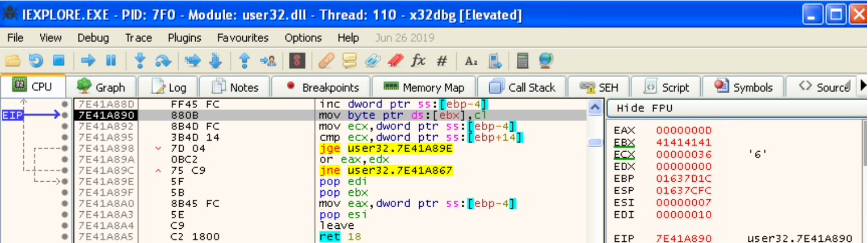The width and height of the screenshot is (868, 243).
Task: Open Functions with the fx icon
Action: [x=419, y=60]
